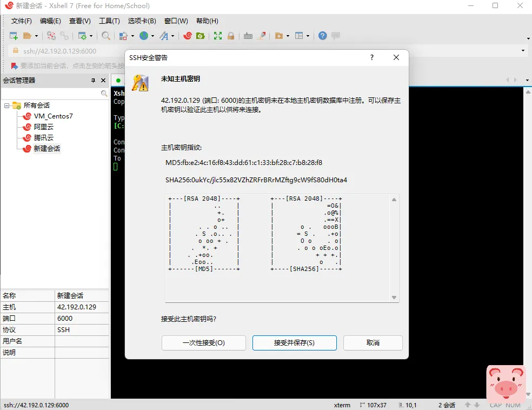Click the globe encoding icon
The width and height of the screenshot is (532, 410).
click(144, 36)
